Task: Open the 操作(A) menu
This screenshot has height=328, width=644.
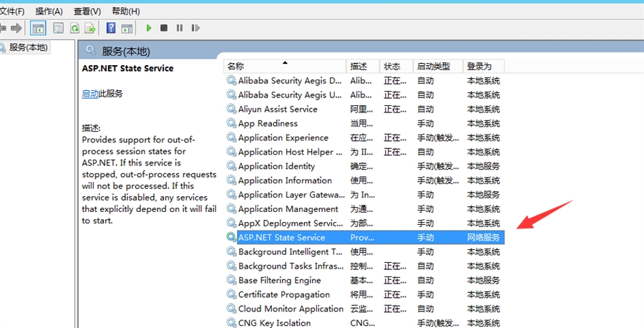Action: 49,11
